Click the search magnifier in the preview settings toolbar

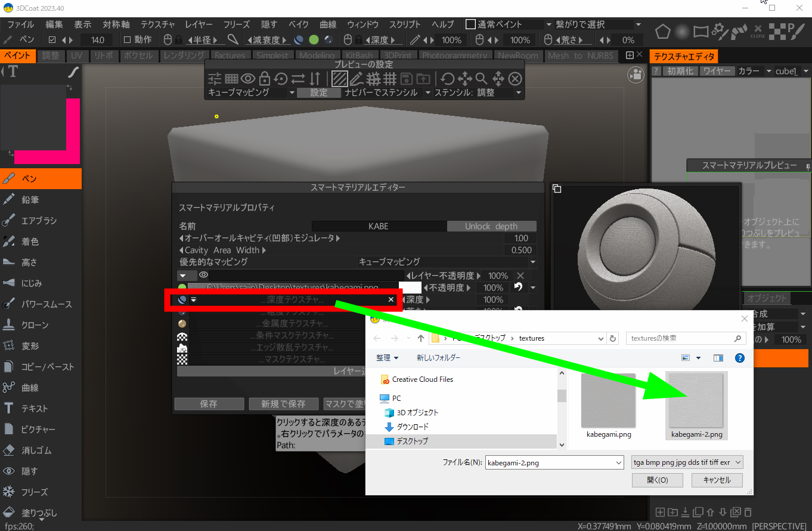[x=481, y=79]
